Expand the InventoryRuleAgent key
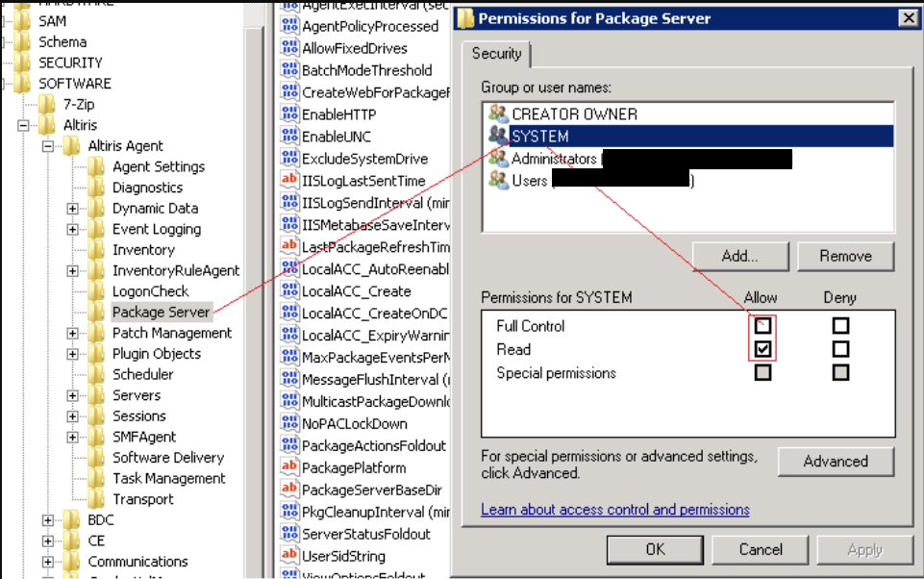The height and width of the screenshot is (579, 924). [x=72, y=270]
